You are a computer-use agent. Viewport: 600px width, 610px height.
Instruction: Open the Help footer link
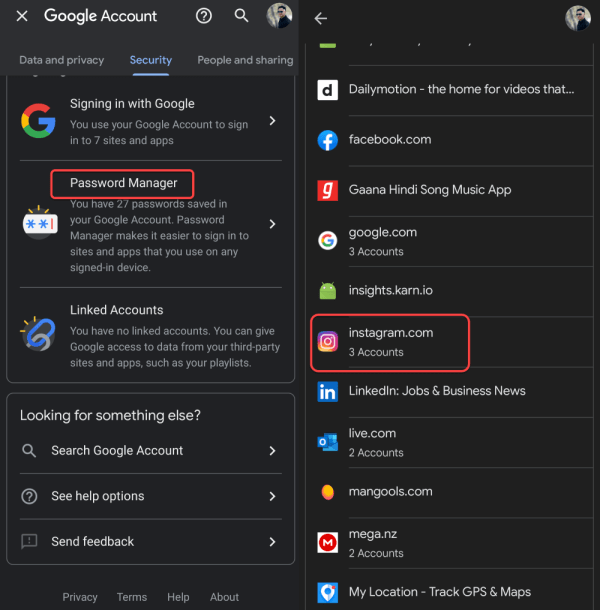tap(178, 597)
